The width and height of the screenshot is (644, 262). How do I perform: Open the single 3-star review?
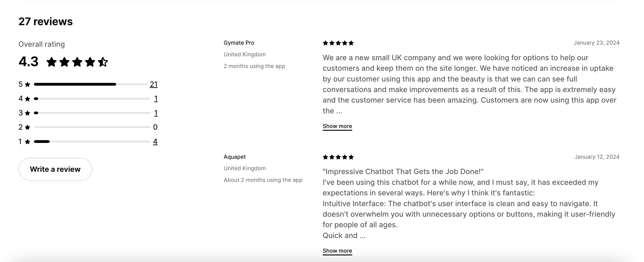click(x=156, y=113)
